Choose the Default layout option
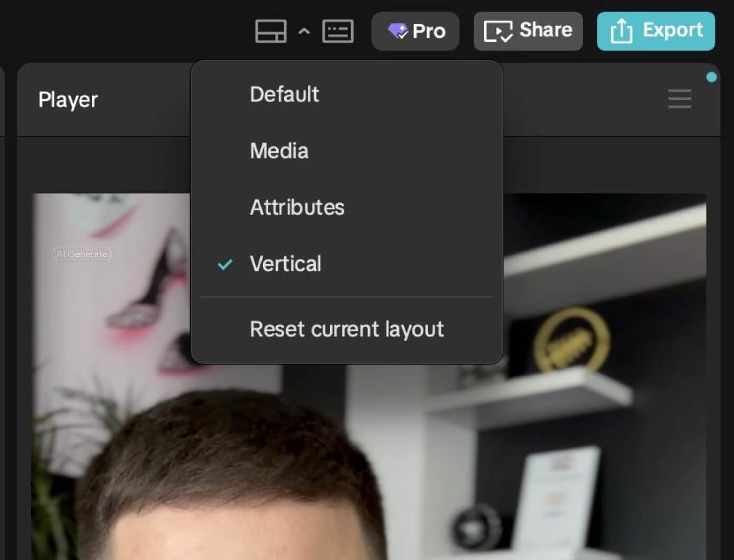 [284, 95]
